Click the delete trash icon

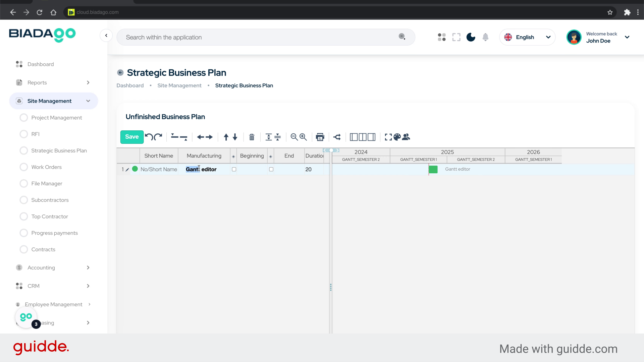tap(252, 137)
